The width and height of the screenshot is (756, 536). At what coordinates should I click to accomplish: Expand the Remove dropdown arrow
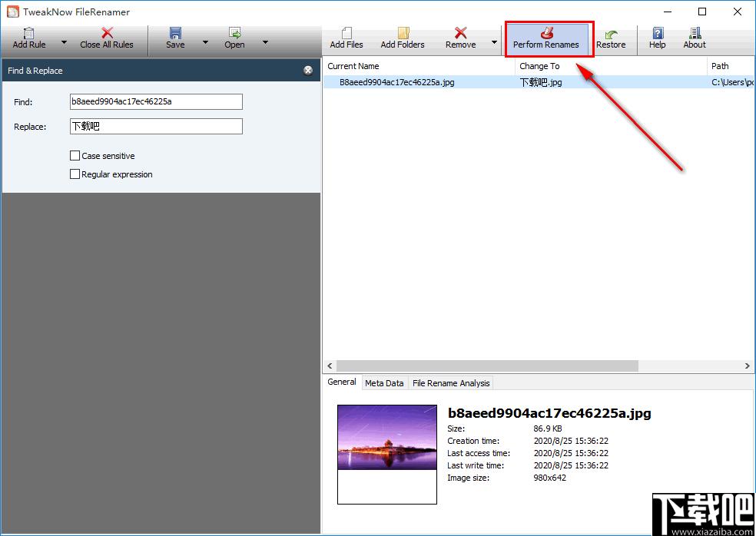click(x=494, y=42)
